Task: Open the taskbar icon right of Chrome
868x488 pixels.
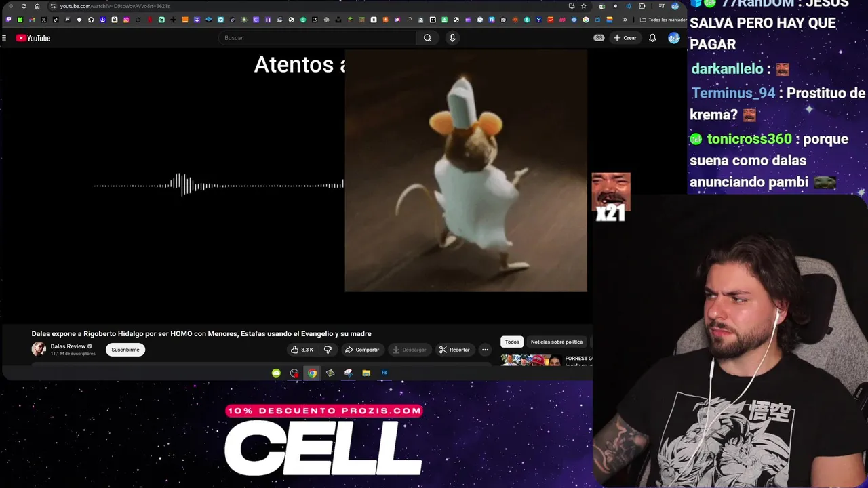Action: (330, 373)
